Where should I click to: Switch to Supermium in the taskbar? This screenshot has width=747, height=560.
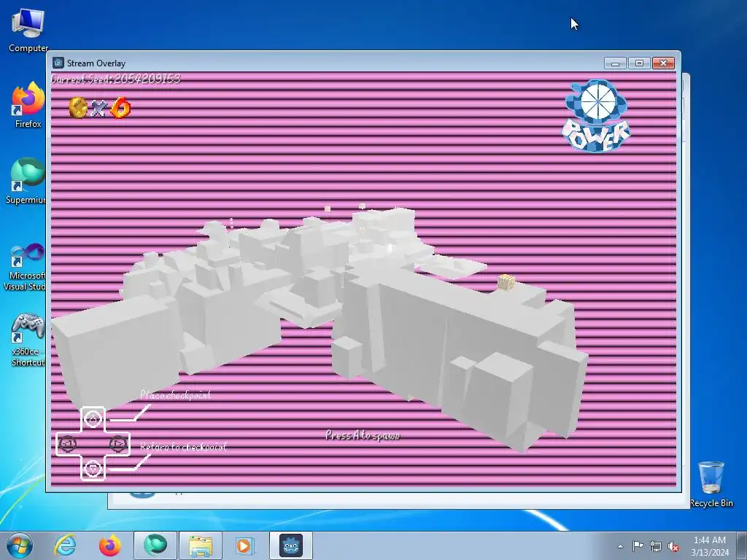[x=155, y=545]
